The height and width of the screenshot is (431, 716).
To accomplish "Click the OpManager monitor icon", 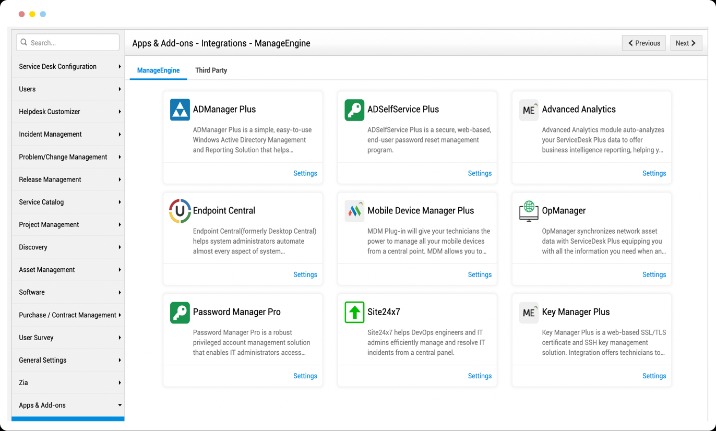I will tap(529, 211).
